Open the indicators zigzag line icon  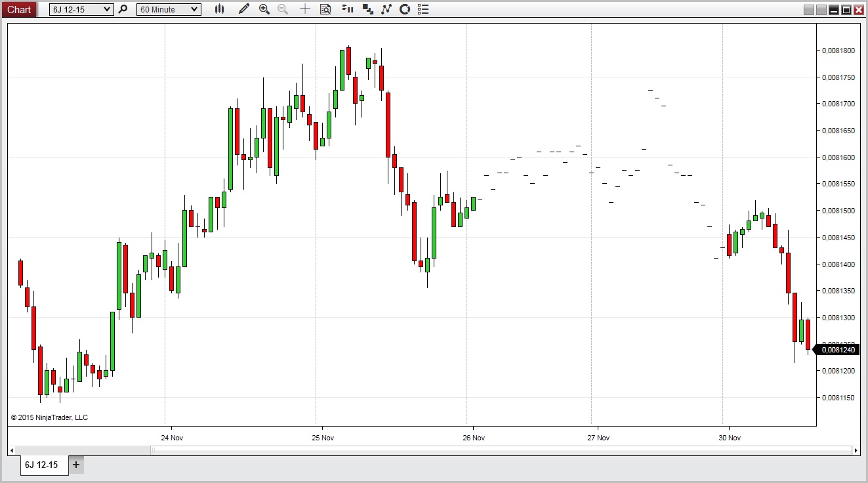(386, 9)
